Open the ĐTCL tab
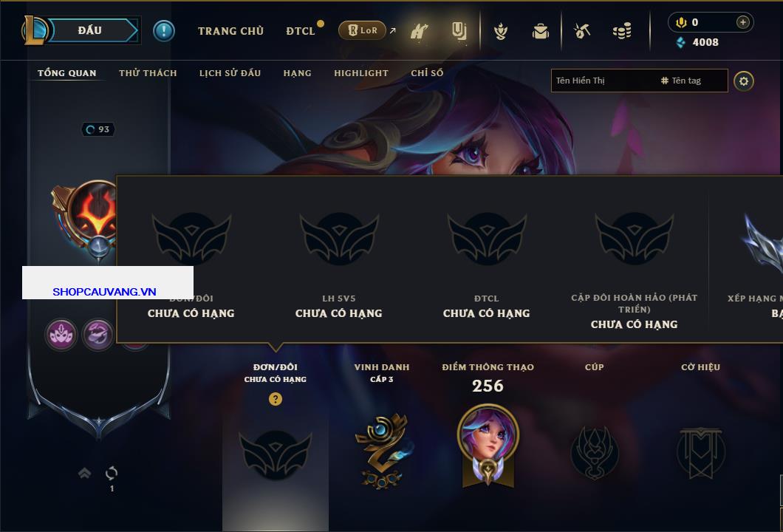This screenshot has height=532, width=783. coord(301,31)
